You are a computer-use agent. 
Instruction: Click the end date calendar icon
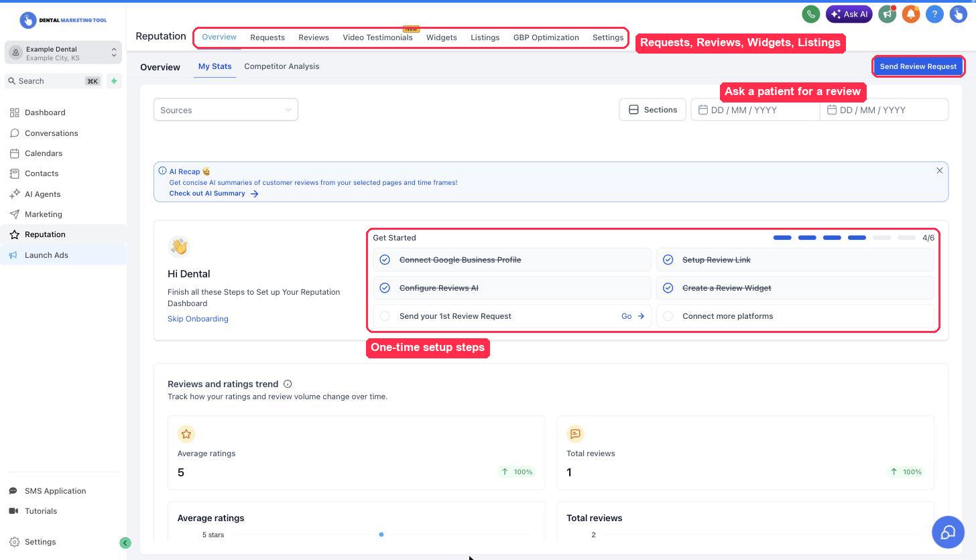[x=832, y=110]
